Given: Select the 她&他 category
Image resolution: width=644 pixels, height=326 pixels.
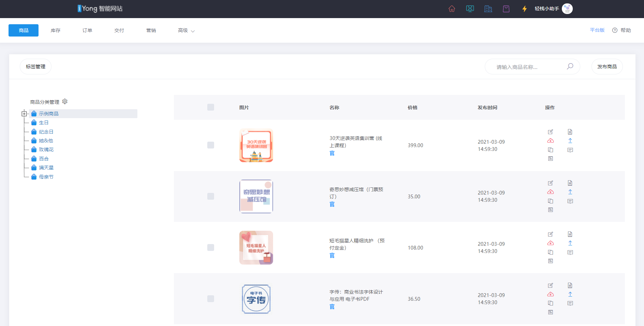Looking at the screenshot, I should click(46, 141).
